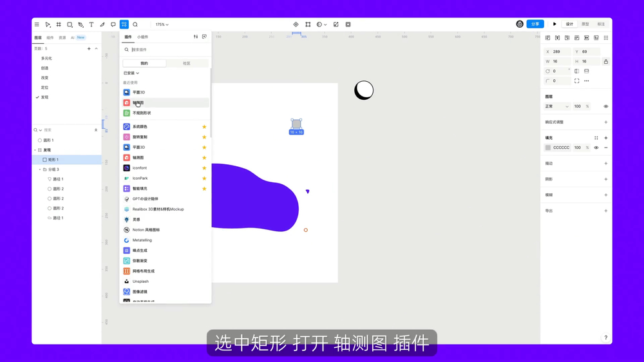Remove fill with minus icon

[606, 148]
